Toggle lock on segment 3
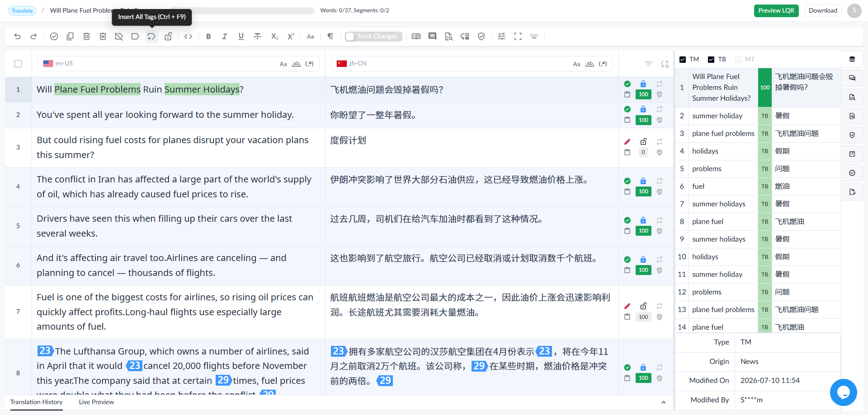The width and height of the screenshot is (868, 415). click(643, 142)
